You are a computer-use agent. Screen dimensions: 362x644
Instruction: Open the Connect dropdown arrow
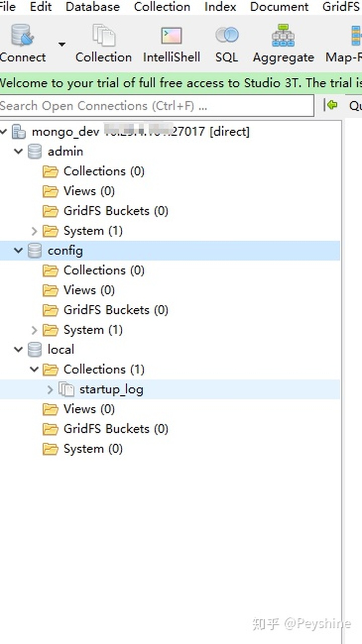62,44
